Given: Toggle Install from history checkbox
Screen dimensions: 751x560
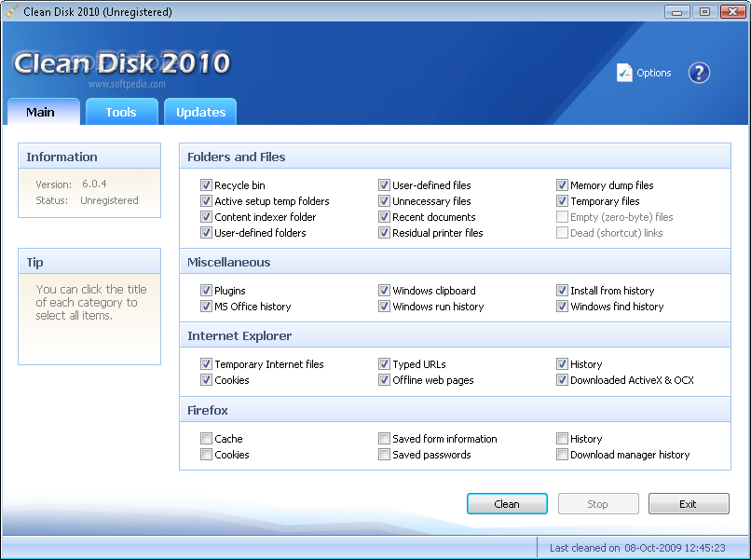Looking at the screenshot, I should pyautogui.click(x=562, y=291).
